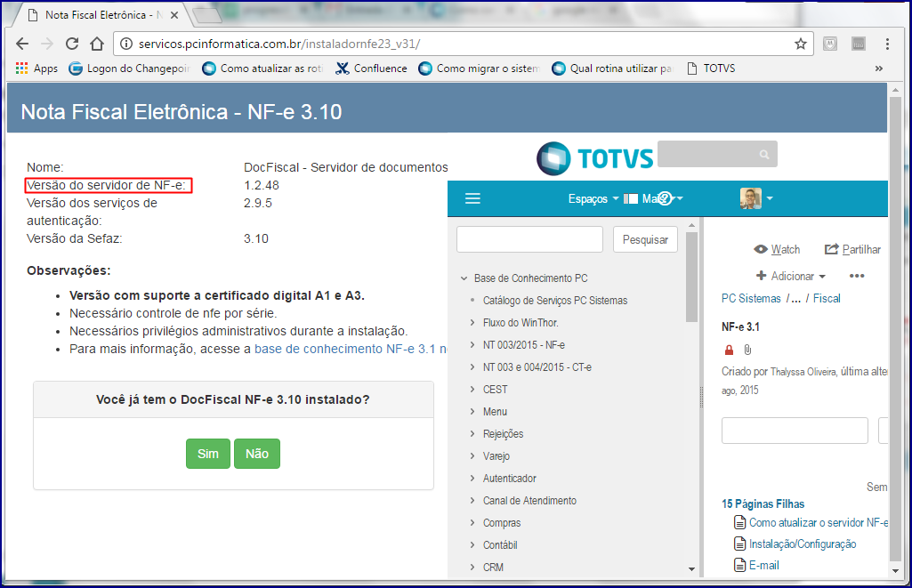The image size is (912, 588).
Task: Reload the page with the refresh icon
Action: point(72,44)
